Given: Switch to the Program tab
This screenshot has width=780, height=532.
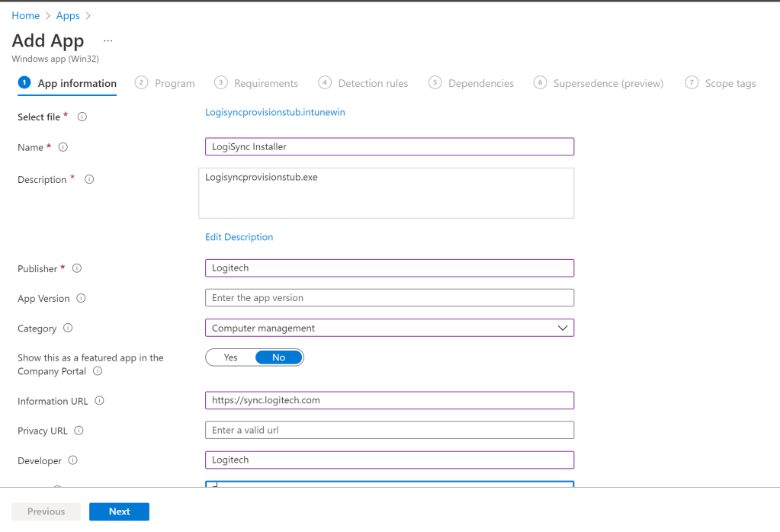Looking at the screenshot, I should (x=165, y=83).
